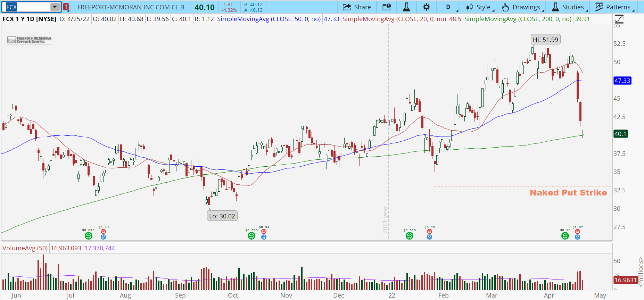The height and width of the screenshot is (300, 644).
Task: Click the $0.075 dividend icon near October
Action: coord(251,236)
